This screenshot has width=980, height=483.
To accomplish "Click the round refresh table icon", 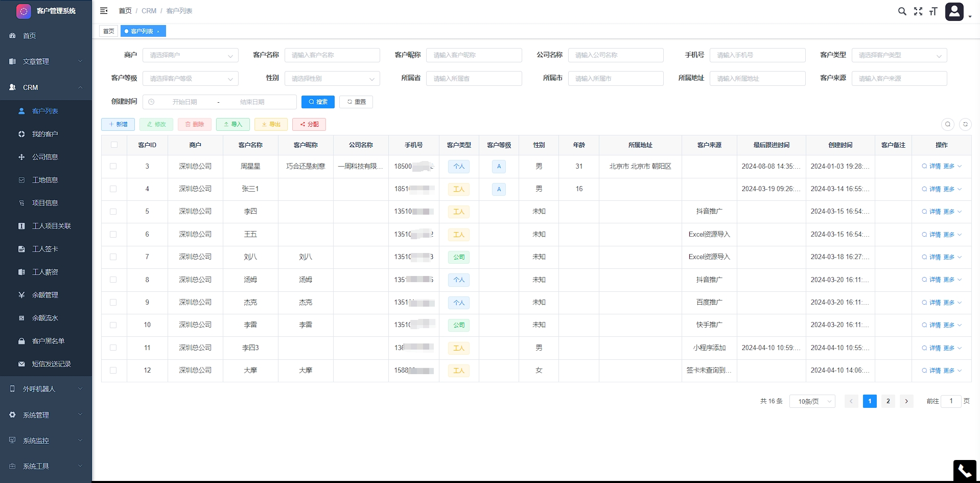I will tap(965, 124).
